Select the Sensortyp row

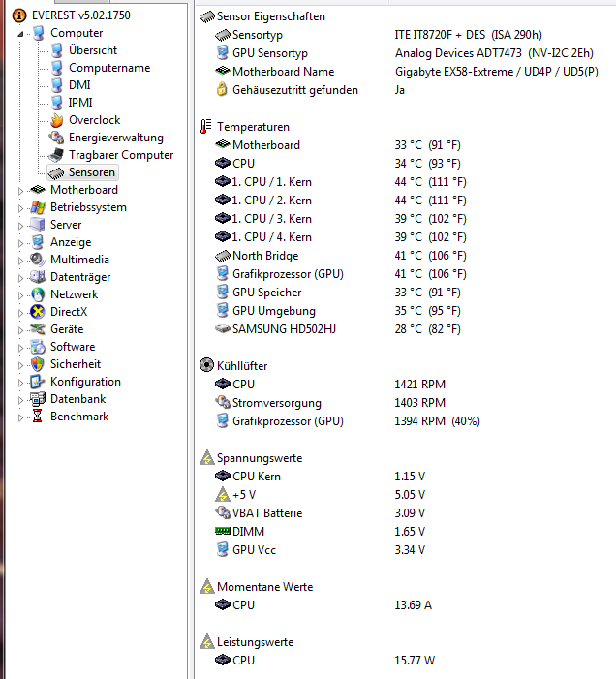click(257, 35)
